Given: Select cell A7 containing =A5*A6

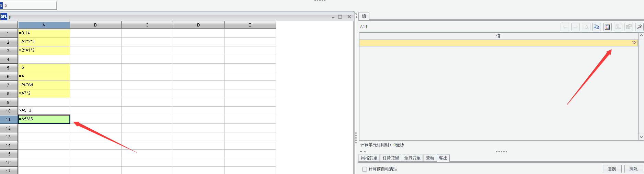Looking at the screenshot, I should tap(44, 85).
